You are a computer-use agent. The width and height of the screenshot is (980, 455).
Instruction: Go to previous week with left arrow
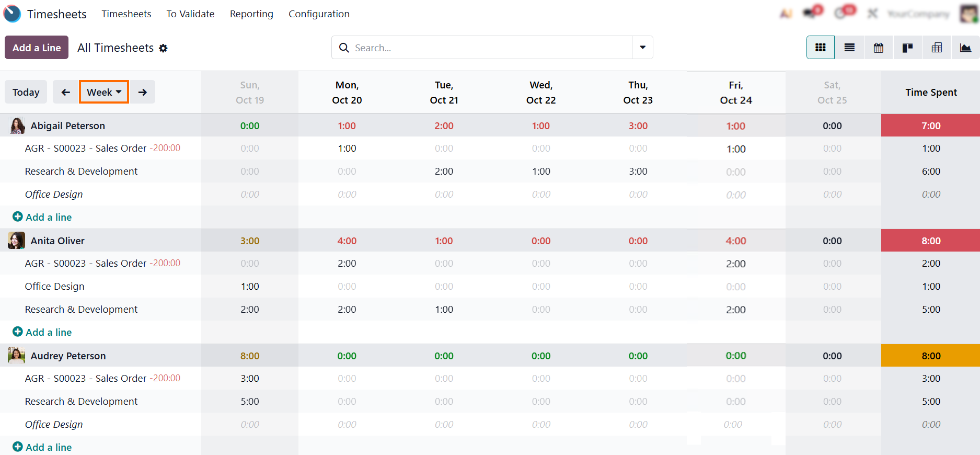(x=65, y=92)
